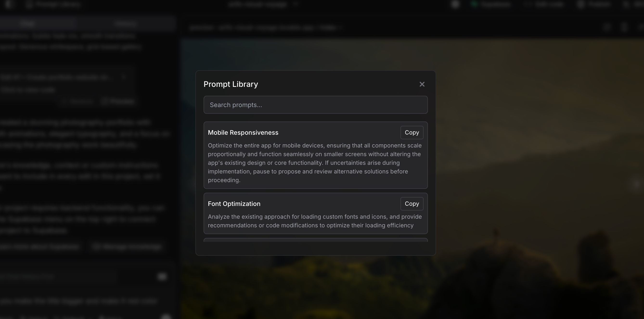Expand the collapsed edit card in the chat sidebar
644x319 pixels.
click(x=124, y=77)
